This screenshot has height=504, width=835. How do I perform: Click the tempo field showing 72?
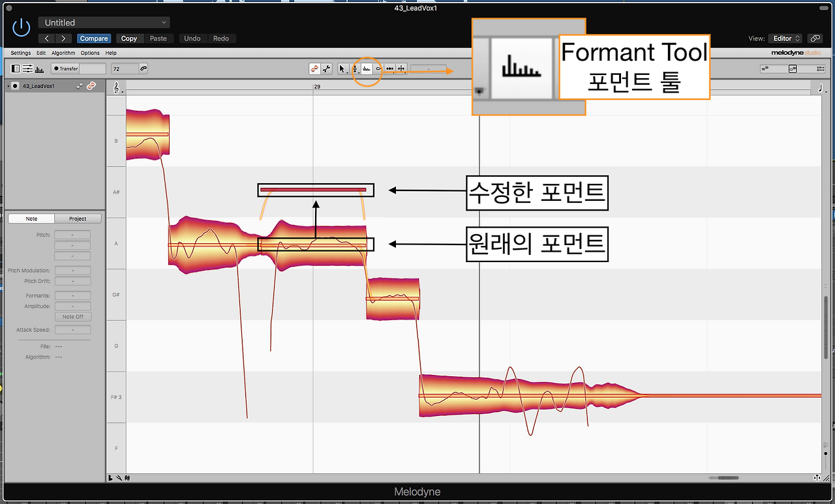(124, 68)
